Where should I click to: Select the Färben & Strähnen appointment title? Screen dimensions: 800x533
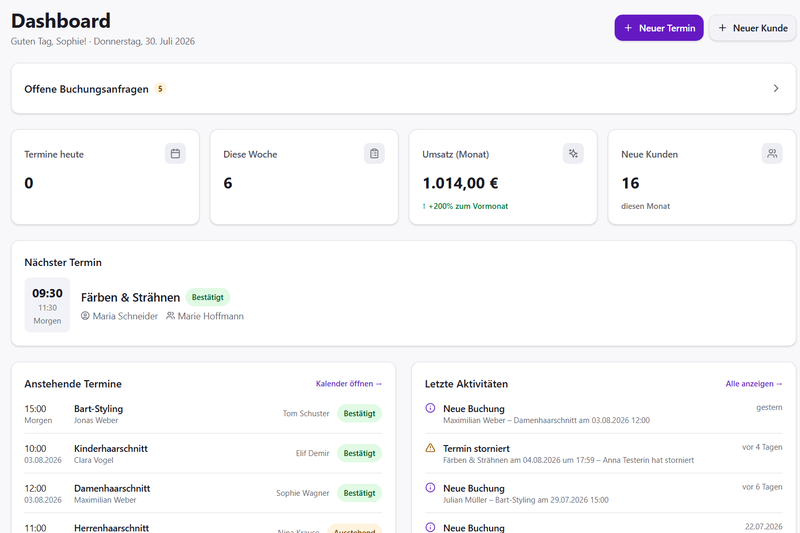click(131, 297)
